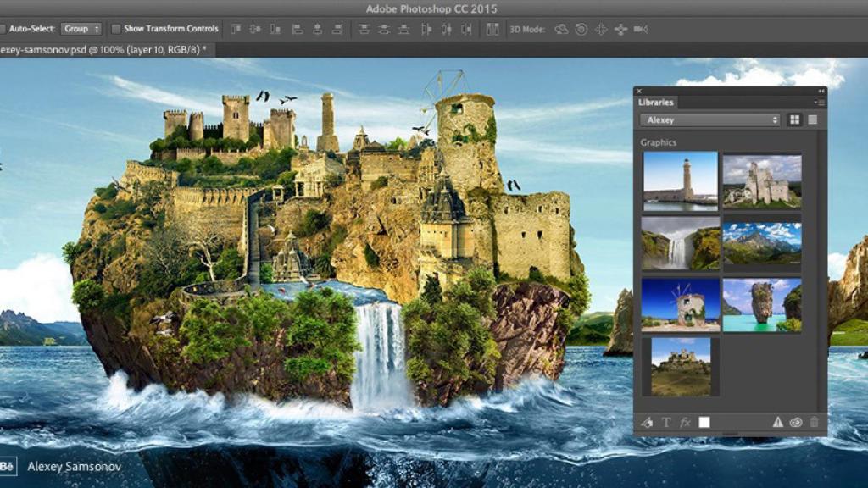Screen dimensions: 868x488
Task: Switch Libraries panel to grid view
Action: coord(794,120)
